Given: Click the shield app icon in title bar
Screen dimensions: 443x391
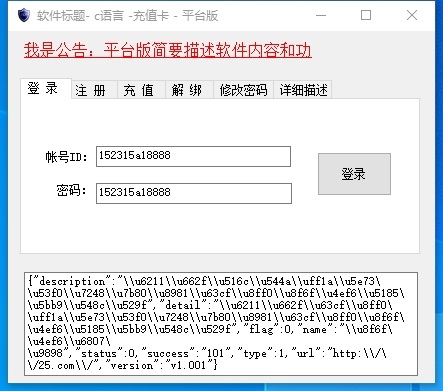Looking at the screenshot, I should tap(24, 15).
